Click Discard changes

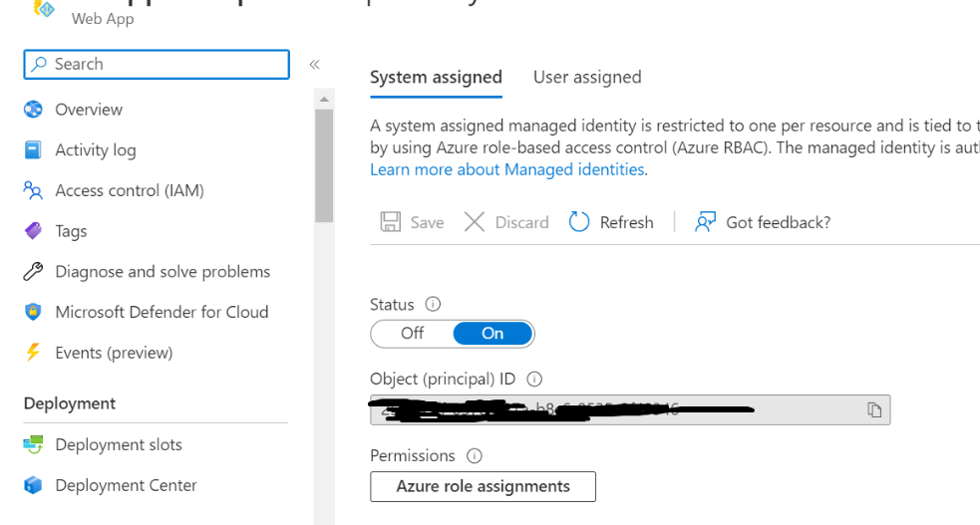pyautogui.click(x=506, y=222)
